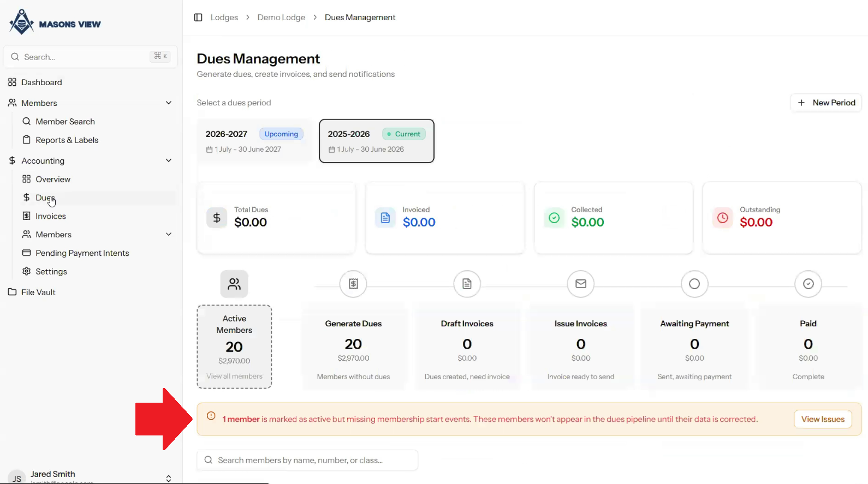
Task: Click the Collected $0.00 amount
Action: [588, 223]
